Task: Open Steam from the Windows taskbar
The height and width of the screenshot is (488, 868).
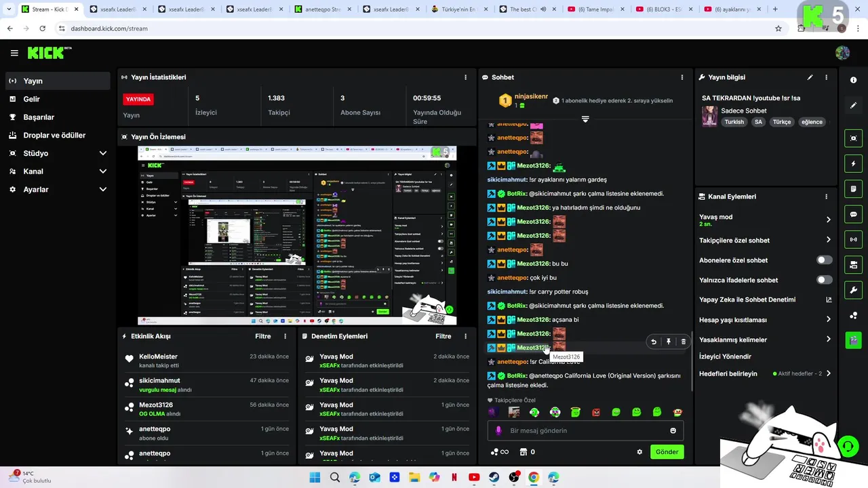Action: 494,477
